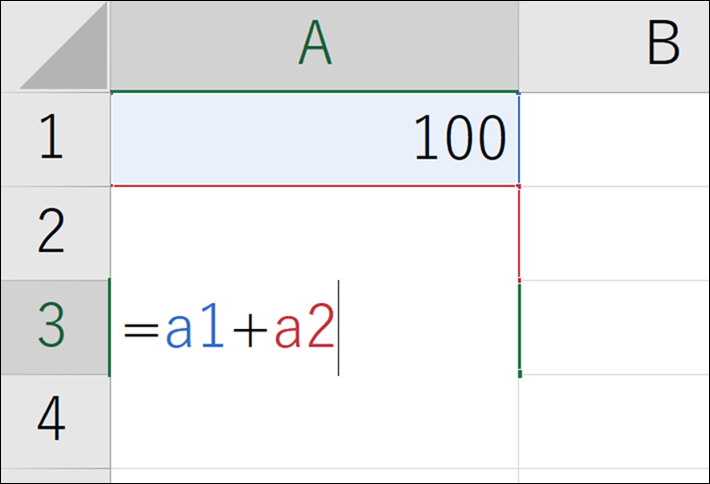Click cell A1 containing 100
Viewport: 710px width, 484px height.
pyautogui.click(x=314, y=139)
